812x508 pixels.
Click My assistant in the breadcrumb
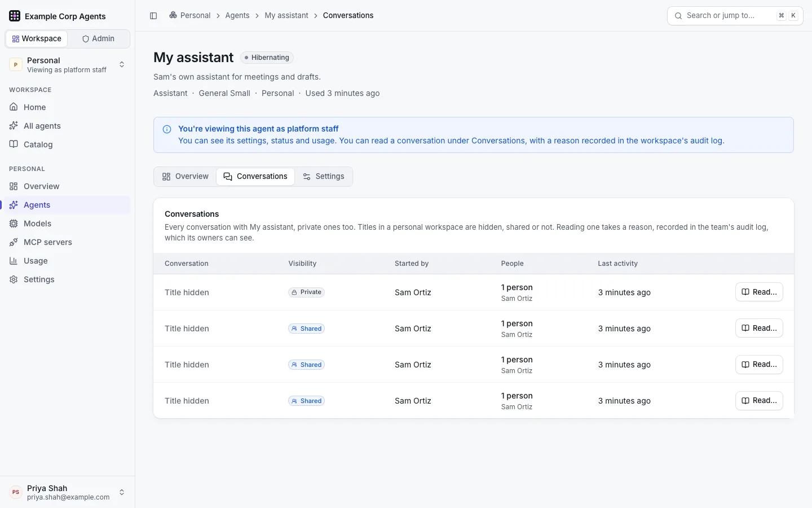(x=286, y=16)
